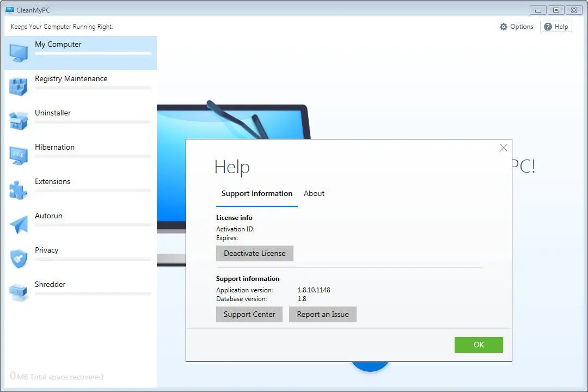The height and width of the screenshot is (392, 588).
Task: Click the Uninstaller box icon
Action: [x=19, y=121]
